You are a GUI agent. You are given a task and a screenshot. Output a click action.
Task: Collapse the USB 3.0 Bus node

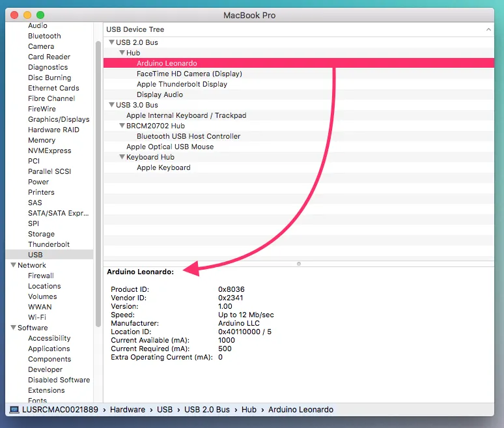pos(111,104)
